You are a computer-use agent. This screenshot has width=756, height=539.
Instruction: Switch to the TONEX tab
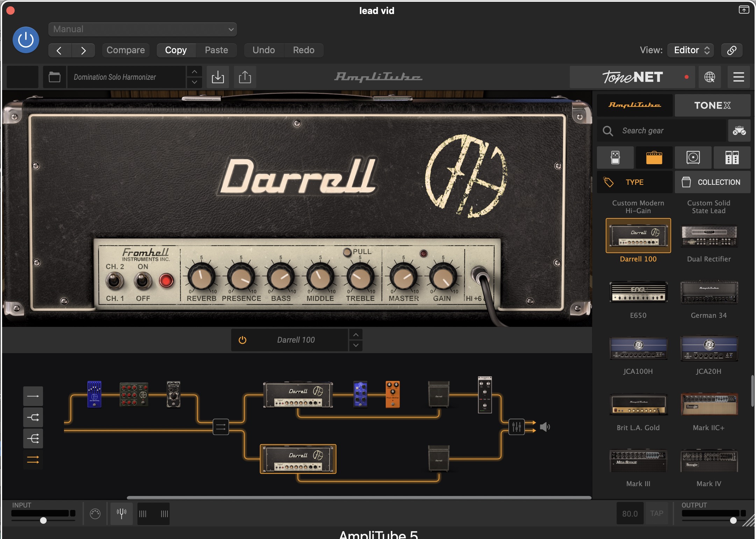coord(712,105)
